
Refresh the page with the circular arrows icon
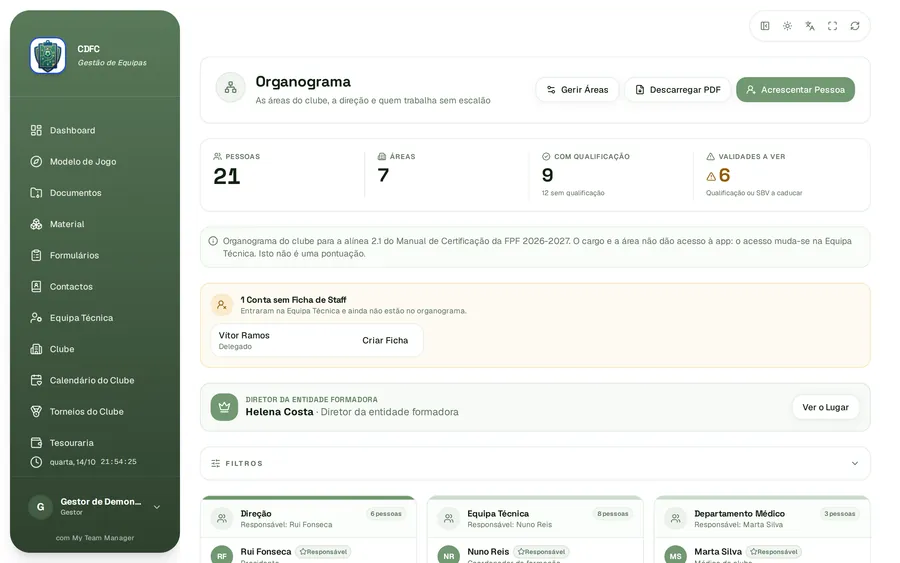(855, 26)
